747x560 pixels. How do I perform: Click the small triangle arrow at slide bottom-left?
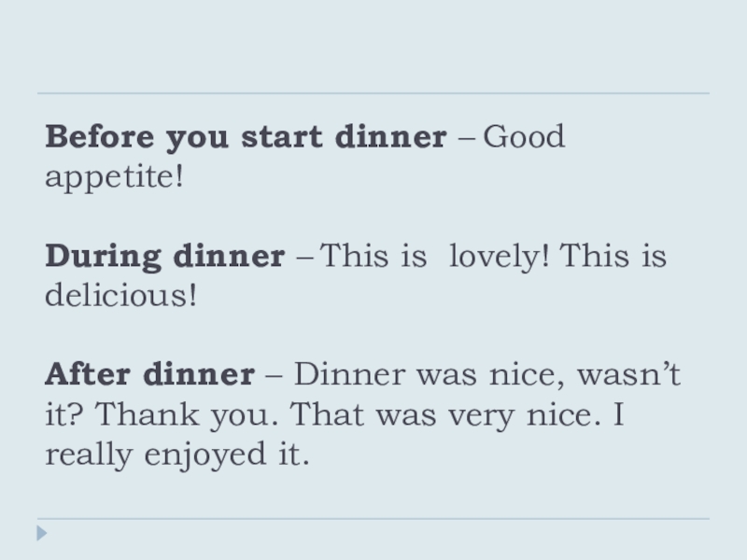click(x=41, y=534)
